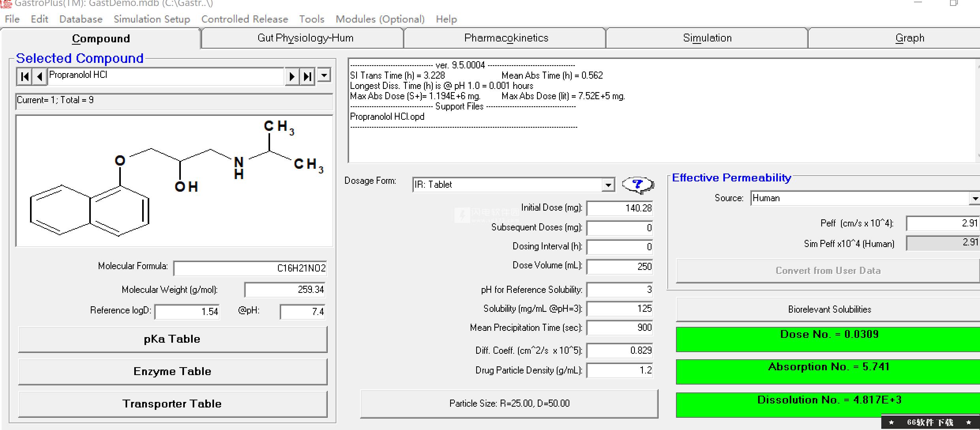Click the Mean Precipitation Time field
Image resolution: width=980 pixels, height=430 pixels.
tap(620, 328)
